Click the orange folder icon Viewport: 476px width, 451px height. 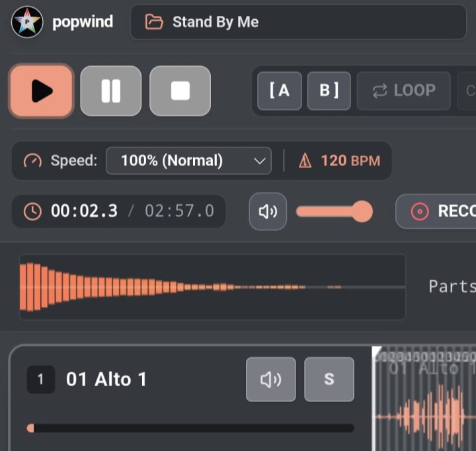154,22
